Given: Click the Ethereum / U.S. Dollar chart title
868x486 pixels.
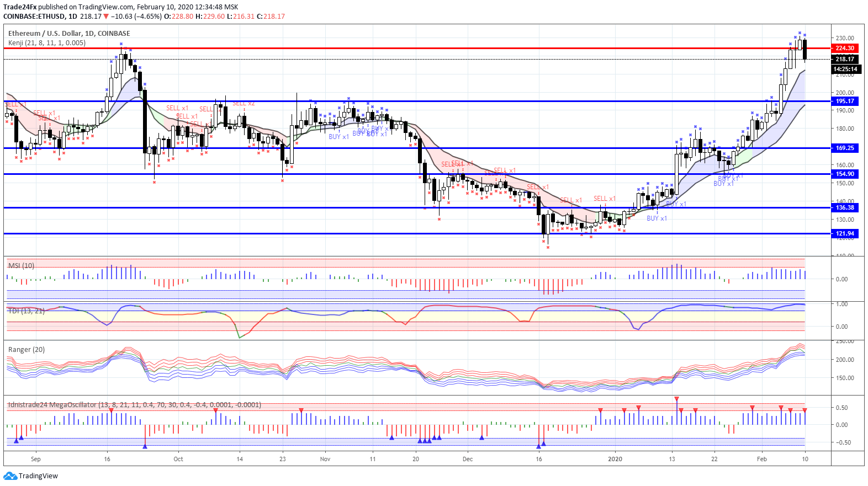Looking at the screenshot, I should [69, 33].
